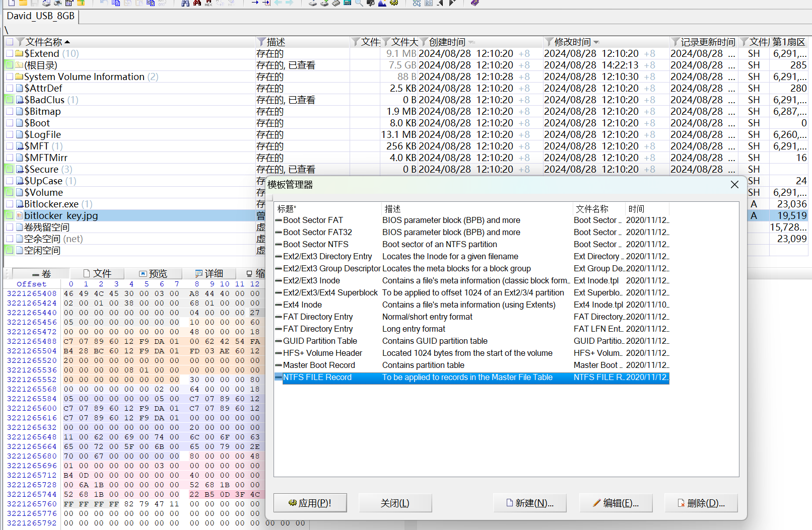Click the file icon beside $LogFile
812x530 pixels.
tap(20, 134)
